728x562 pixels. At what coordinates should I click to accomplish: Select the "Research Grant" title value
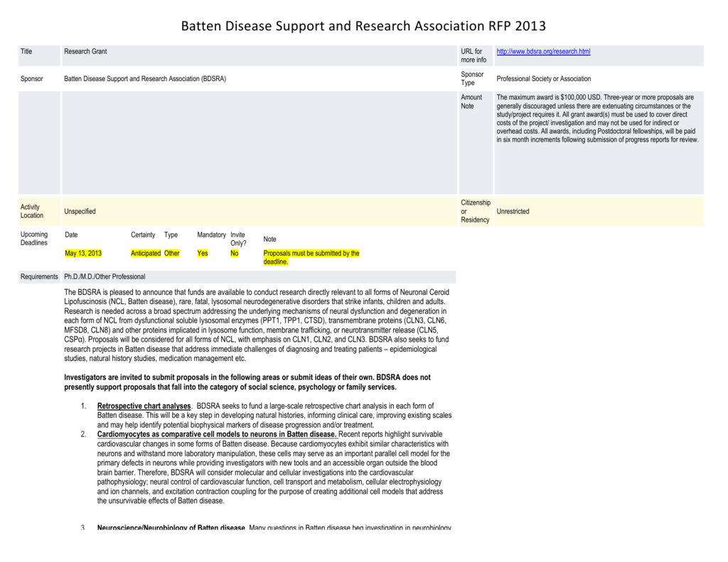[x=85, y=52]
